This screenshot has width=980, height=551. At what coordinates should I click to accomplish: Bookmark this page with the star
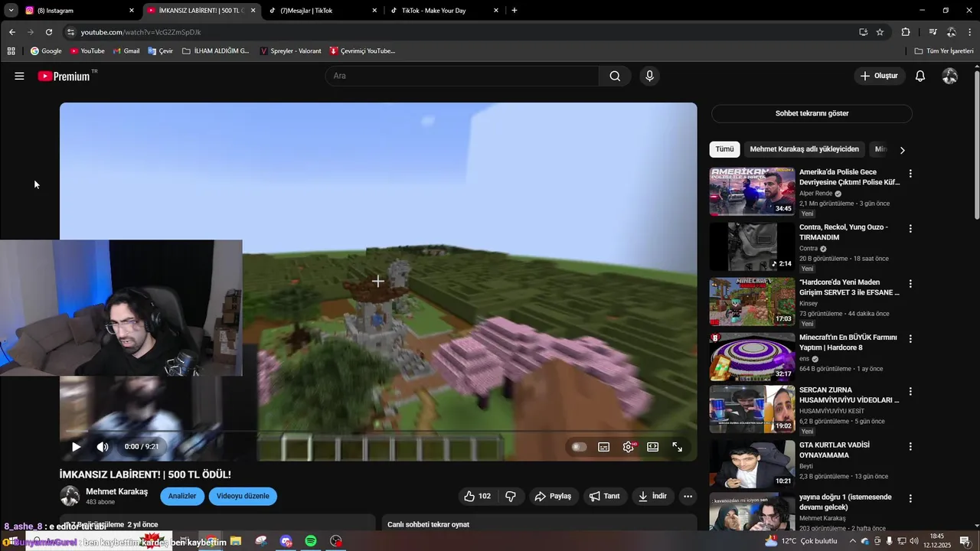[x=880, y=32]
